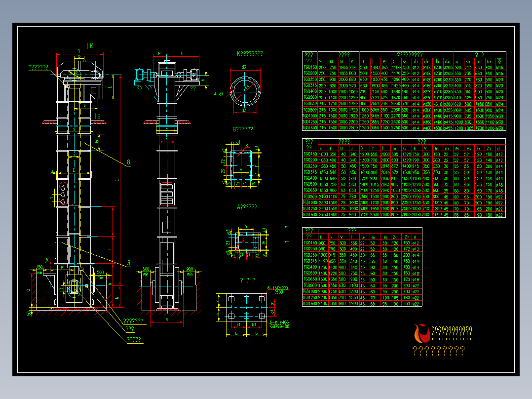The image size is (532, 399).
Task: Select the value 3465 in the TGD1000 row
Action: tap(374, 116)
